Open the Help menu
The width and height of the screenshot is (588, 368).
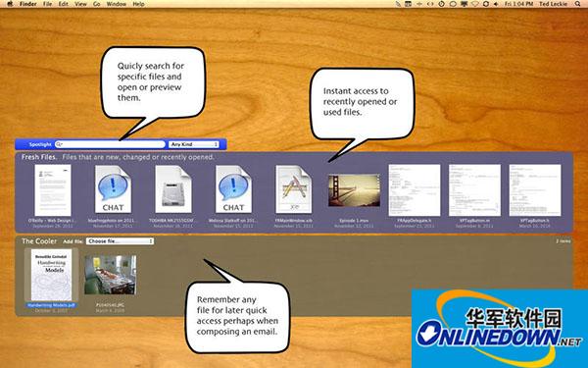pyautogui.click(x=139, y=4)
